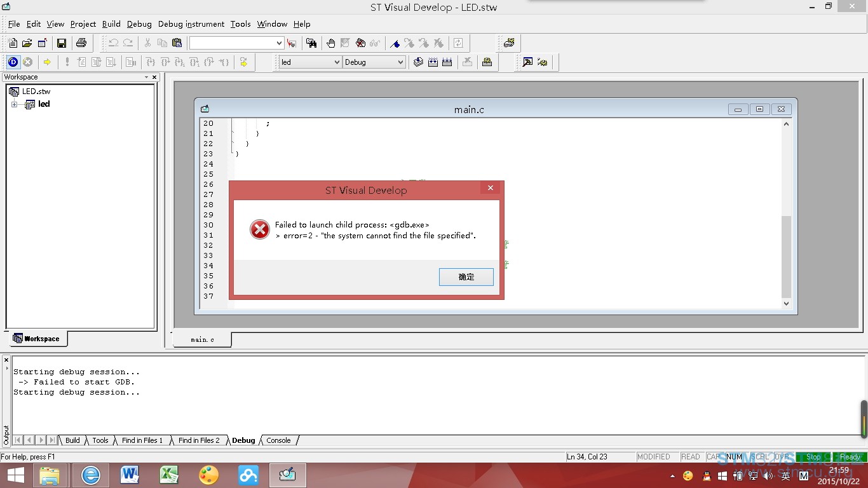Viewport: 868px width, 488px height.
Task: Click the New file toolbar icon
Action: pos(13,43)
